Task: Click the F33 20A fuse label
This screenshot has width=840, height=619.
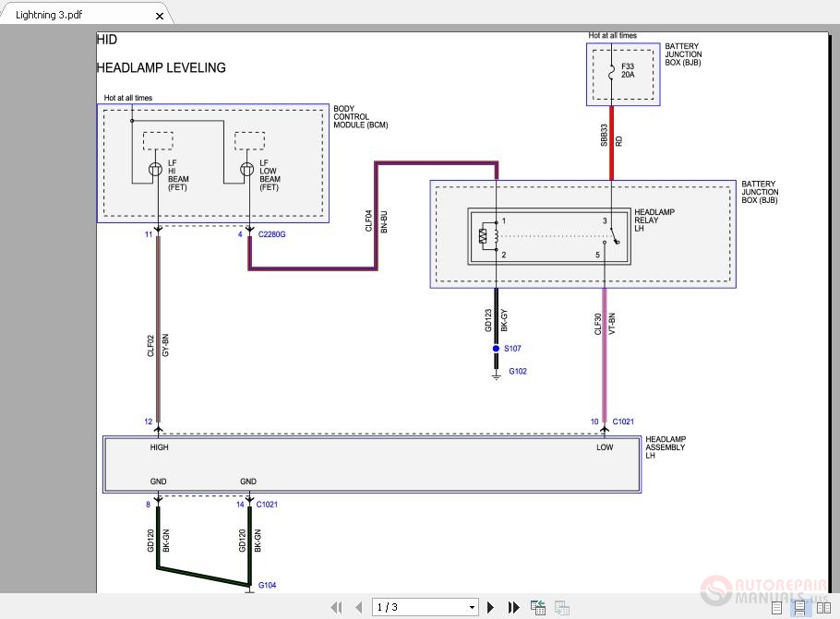Action: (x=628, y=71)
